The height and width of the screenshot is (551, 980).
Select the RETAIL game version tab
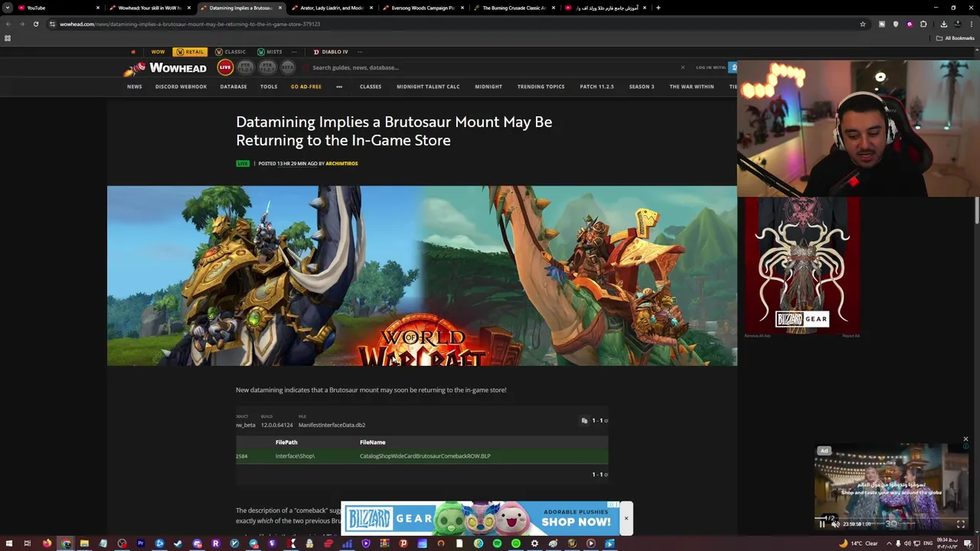tap(190, 52)
